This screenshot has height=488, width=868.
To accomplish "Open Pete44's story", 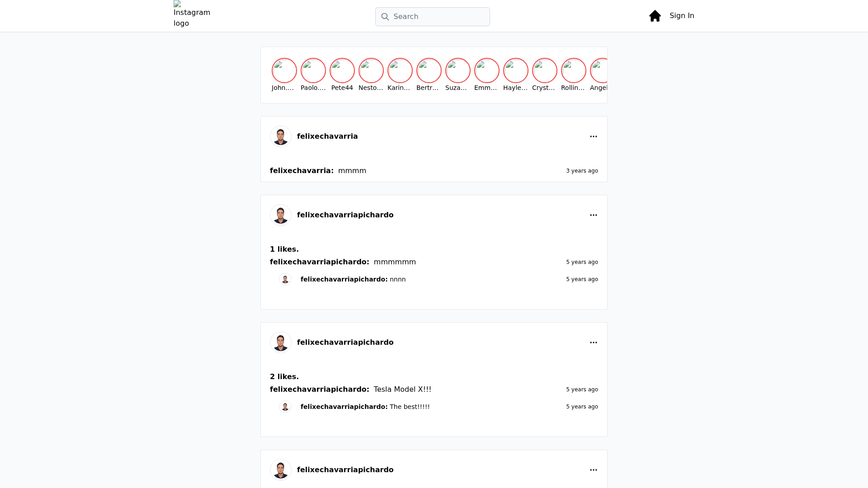I will (342, 70).
